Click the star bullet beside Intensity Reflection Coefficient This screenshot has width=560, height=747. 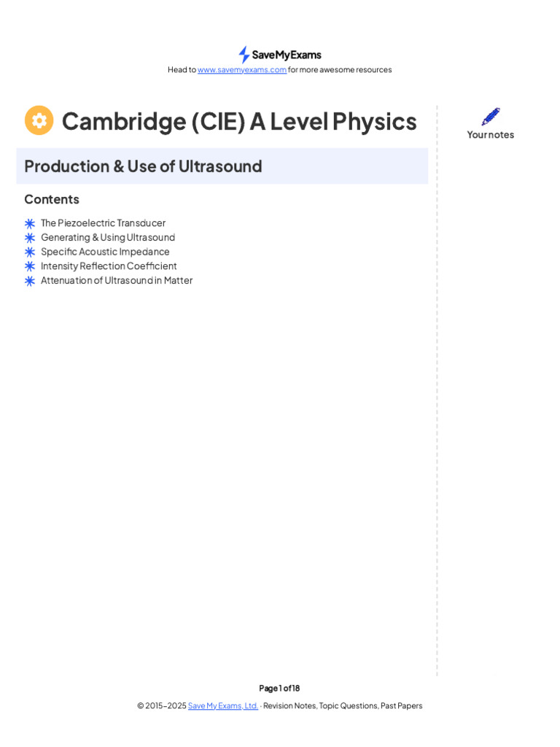click(x=30, y=266)
